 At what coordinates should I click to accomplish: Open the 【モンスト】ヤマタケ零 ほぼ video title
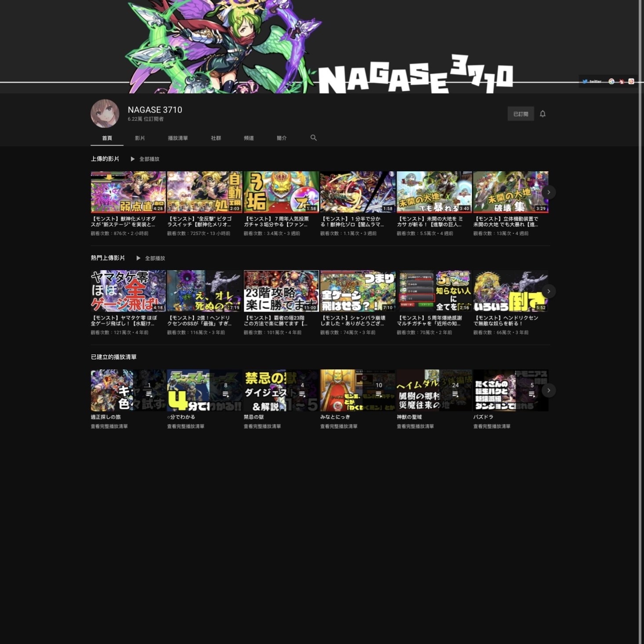point(124,321)
